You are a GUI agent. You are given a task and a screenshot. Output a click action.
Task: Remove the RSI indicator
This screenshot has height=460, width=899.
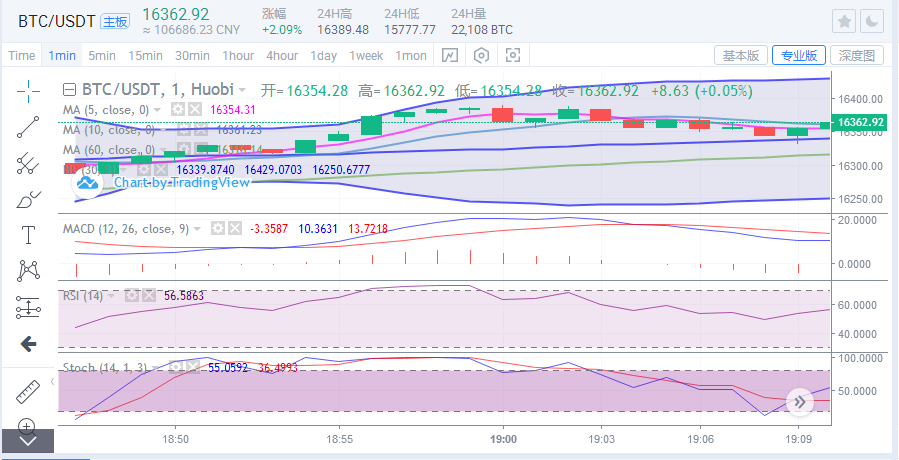pyautogui.click(x=148, y=296)
